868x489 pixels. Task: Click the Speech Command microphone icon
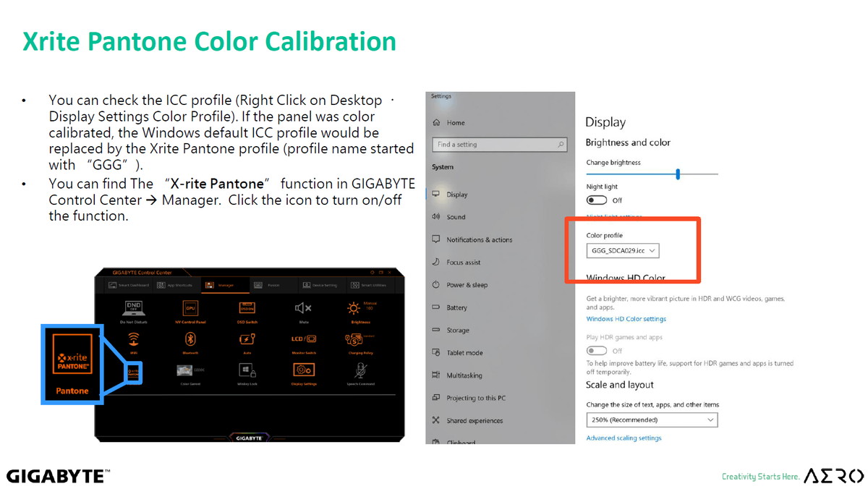click(359, 370)
